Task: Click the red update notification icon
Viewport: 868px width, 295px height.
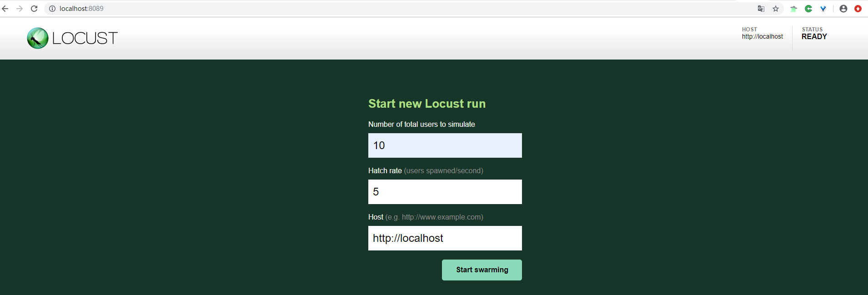Action: point(858,9)
